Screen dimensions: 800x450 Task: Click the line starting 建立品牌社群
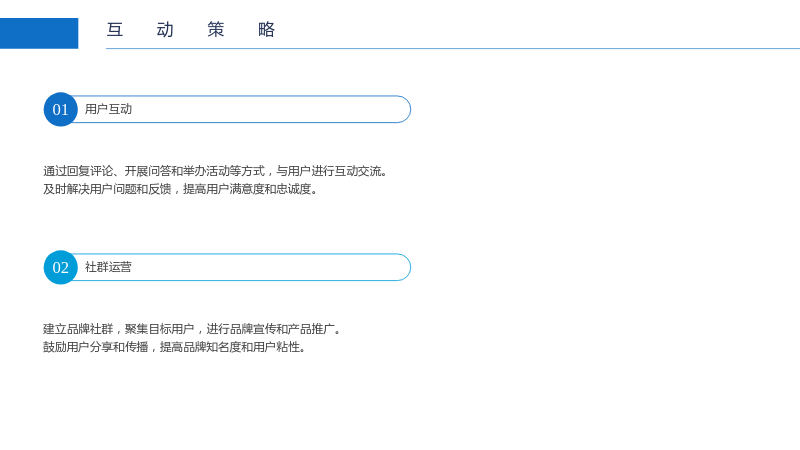tap(192, 329)
